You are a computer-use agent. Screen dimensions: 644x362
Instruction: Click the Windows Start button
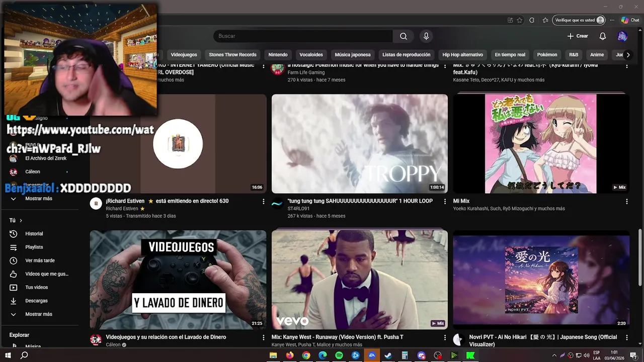[8, 355]
